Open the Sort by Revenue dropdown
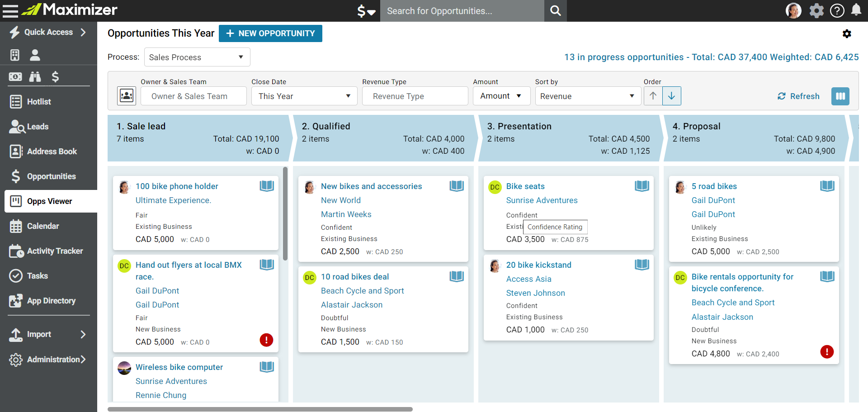The height and width of the screenshot is (412, 868). point(588,96)
